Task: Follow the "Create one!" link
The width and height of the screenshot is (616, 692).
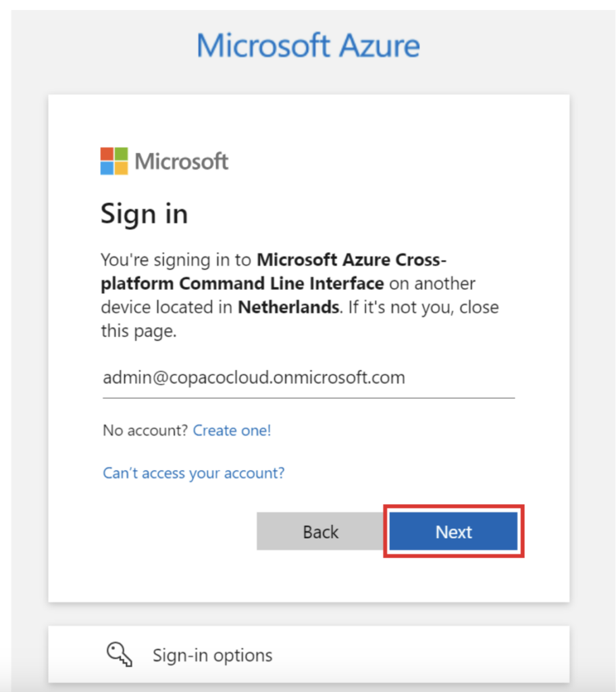Action: click(232, 430)
